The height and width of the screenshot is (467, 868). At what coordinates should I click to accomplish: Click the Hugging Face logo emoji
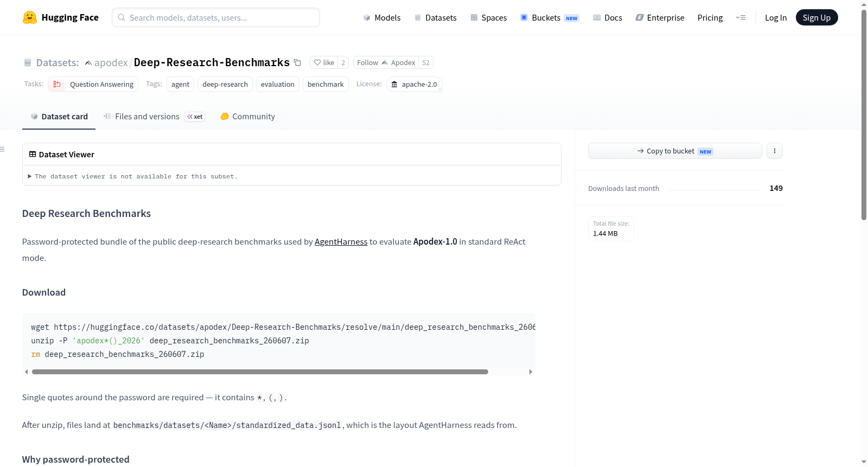[x=30, y=17]
